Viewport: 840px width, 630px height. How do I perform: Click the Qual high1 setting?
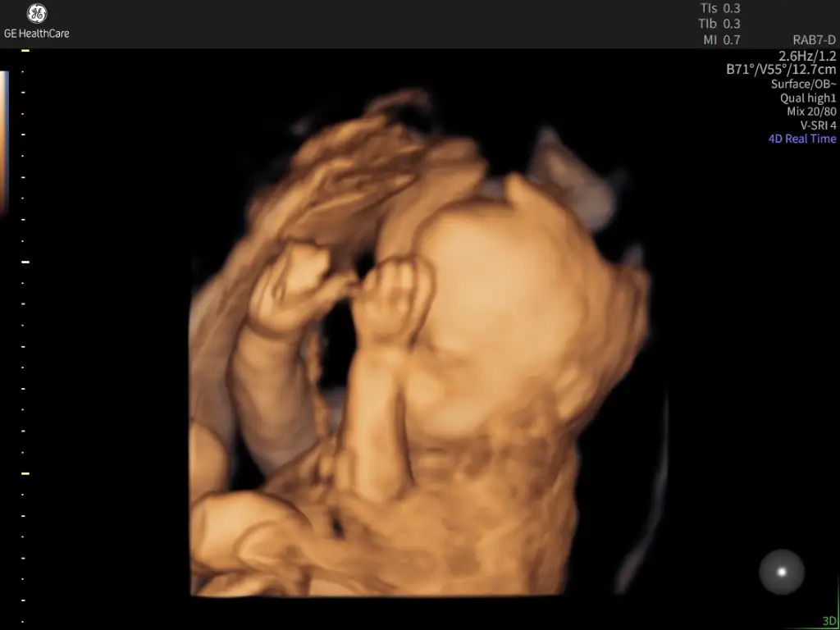(x=808, y=98)
